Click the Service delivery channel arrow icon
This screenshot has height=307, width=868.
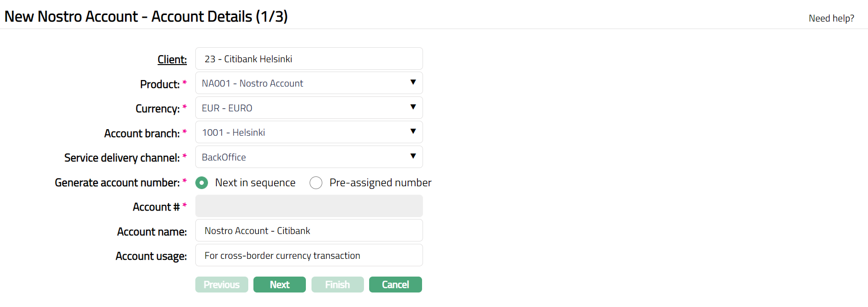(413, 156)
